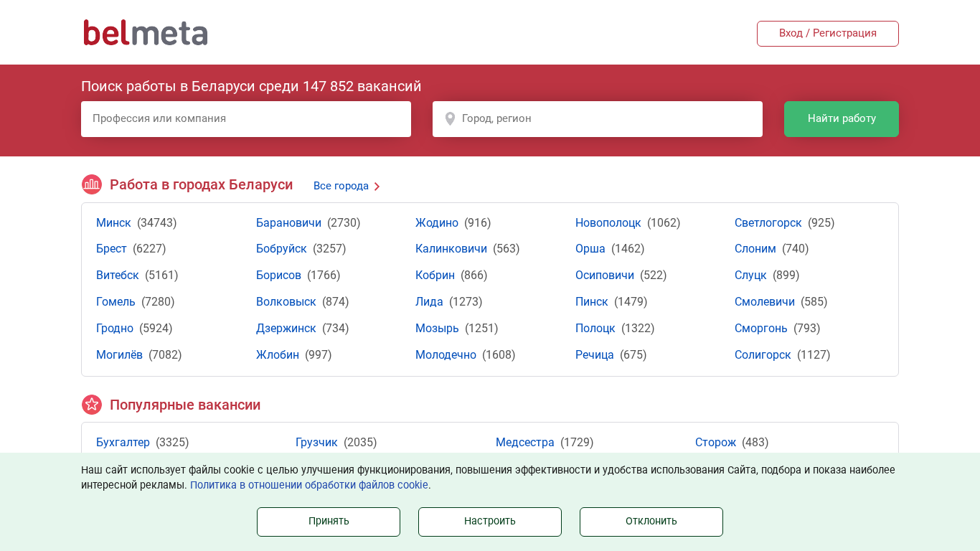This screenshot has width=980, height=551.
Task: Go to Новополоцк job listings
Action: click(x=608, y=222)
